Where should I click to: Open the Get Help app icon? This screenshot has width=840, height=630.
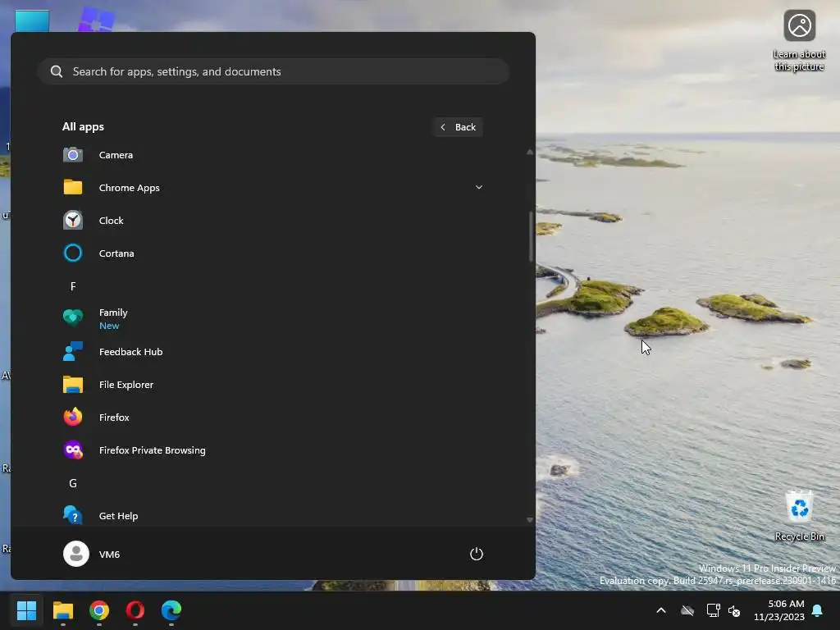point(73,515)
